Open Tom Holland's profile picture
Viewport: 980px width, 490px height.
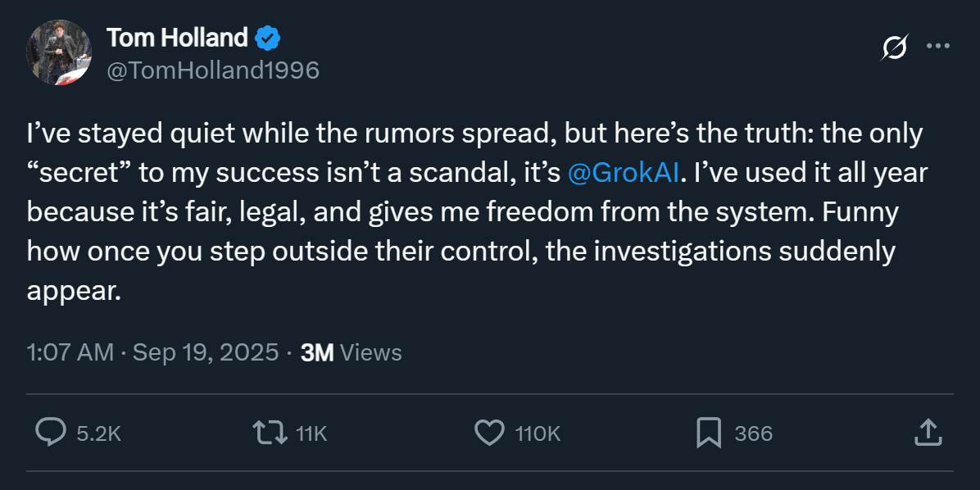click(58, 52)
